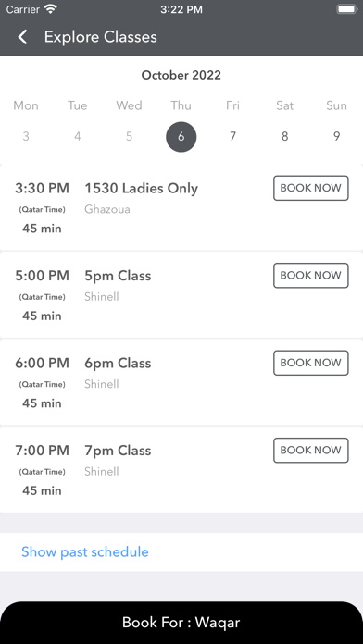
Task: Tap the Explore Classes page title
Action: [x=101, y=37]
